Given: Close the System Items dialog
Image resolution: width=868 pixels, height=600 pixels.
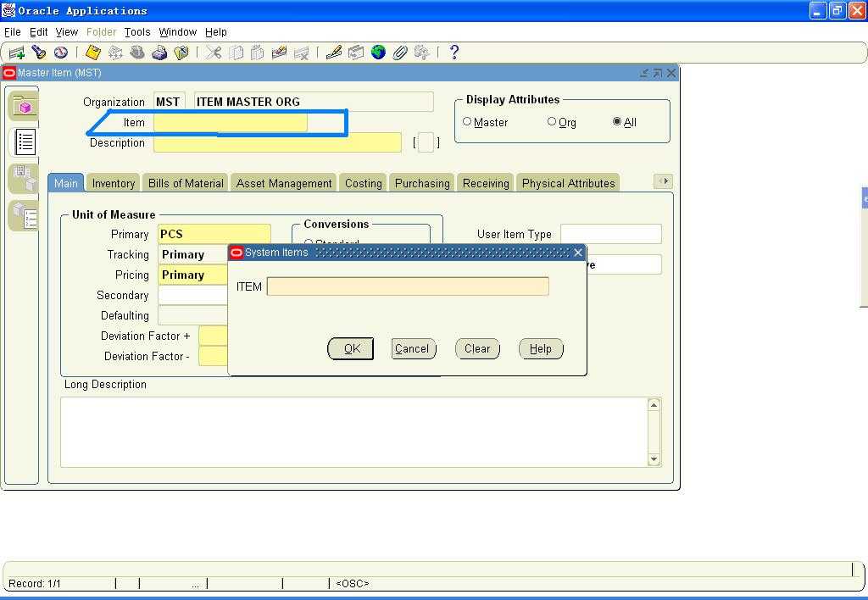Looking at the screenshot, I should click(x=578, y=253).
